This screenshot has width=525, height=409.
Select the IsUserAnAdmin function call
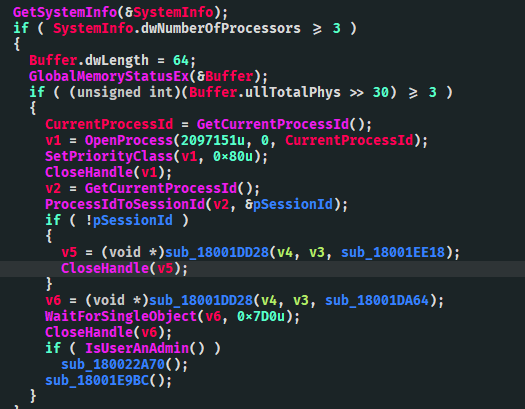pyautogui.click(x=137, y=348)
